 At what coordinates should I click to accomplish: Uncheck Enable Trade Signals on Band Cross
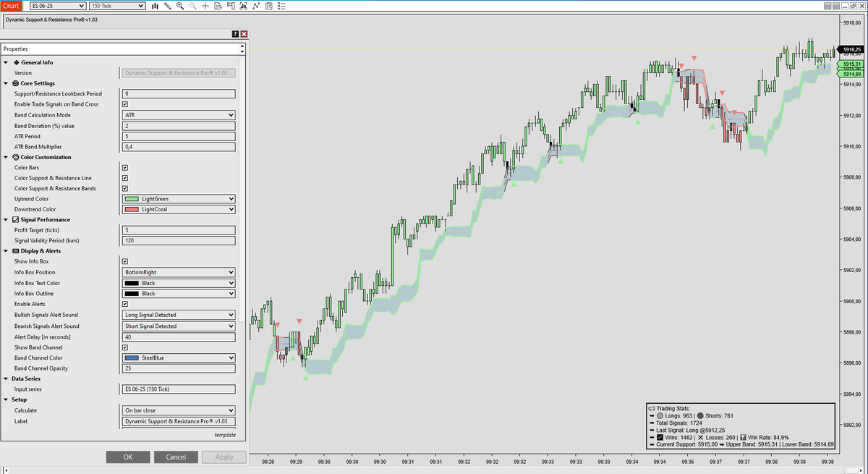(x=125, y=104)
